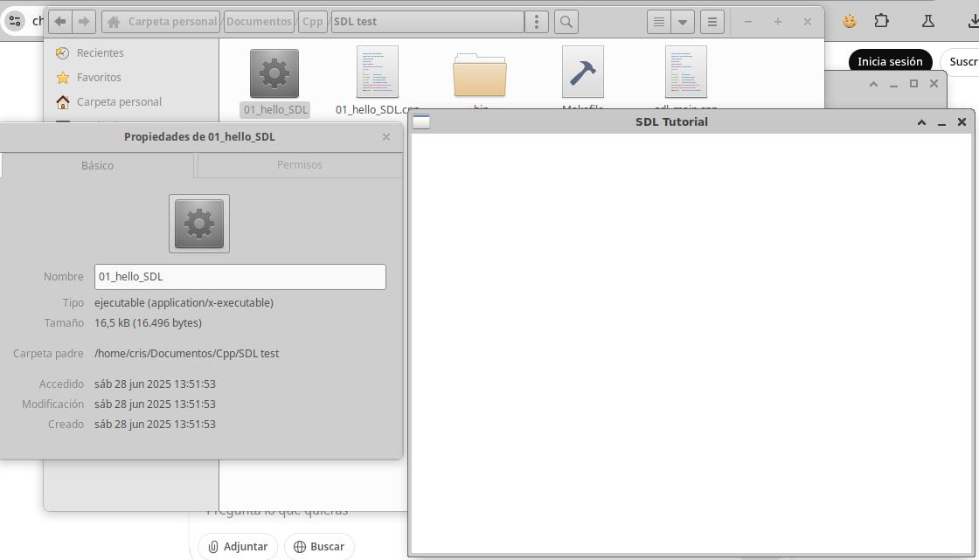Screen dimensions: 979x560
Task: Open the file manager hamburger menu
Action: pos(712,22)
